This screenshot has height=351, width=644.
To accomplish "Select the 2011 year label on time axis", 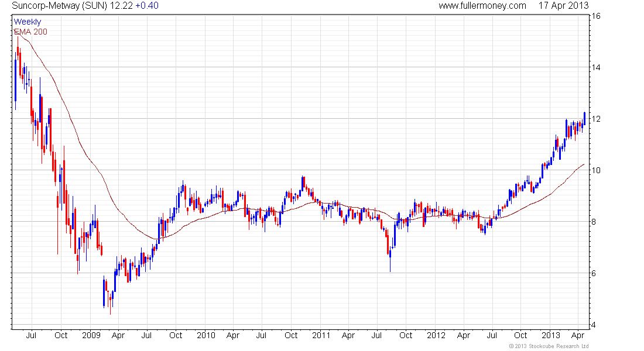I will coord(321,335).
